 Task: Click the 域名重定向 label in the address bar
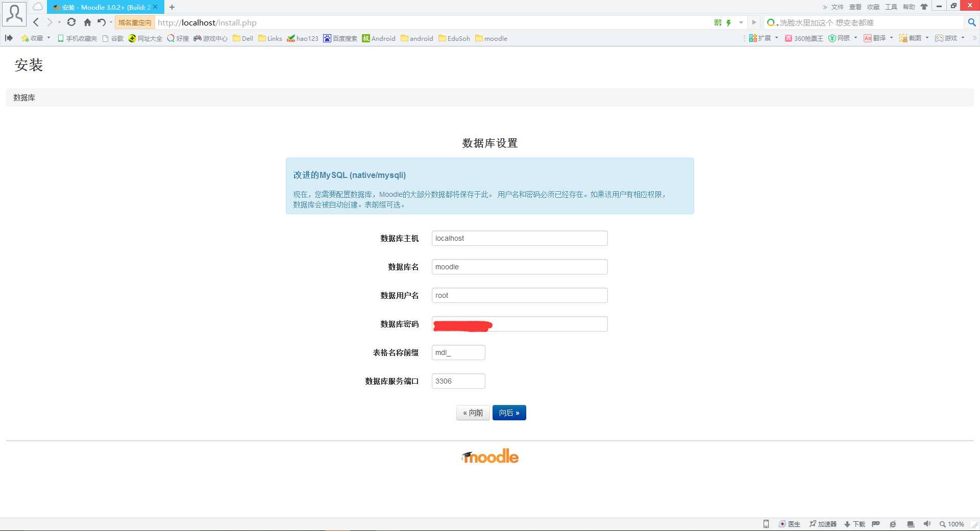point(135,22)
